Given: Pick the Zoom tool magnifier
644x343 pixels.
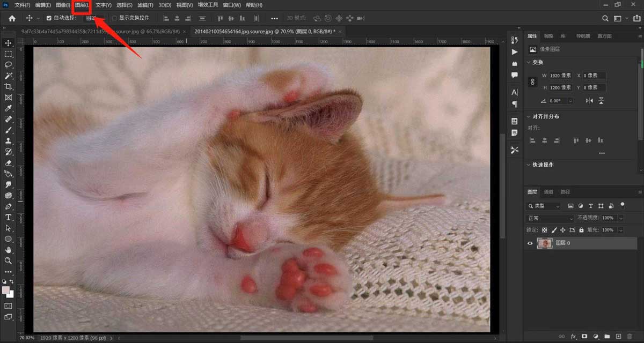Looking at the screenshot, I should click(9, 260).
